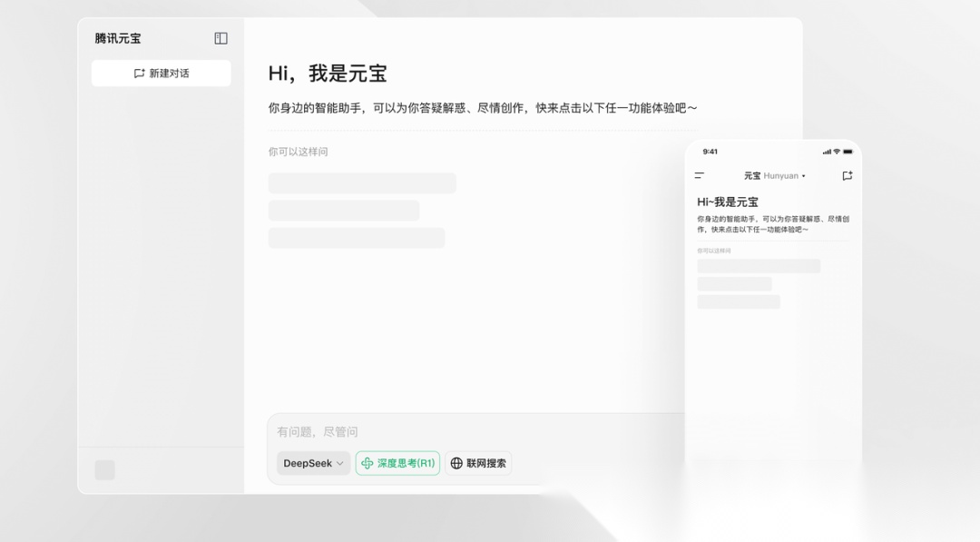This screenshot has height=542, width=980.
Task: Click the user avatar in sidebar bottom
Action: [x=105, y=470]
